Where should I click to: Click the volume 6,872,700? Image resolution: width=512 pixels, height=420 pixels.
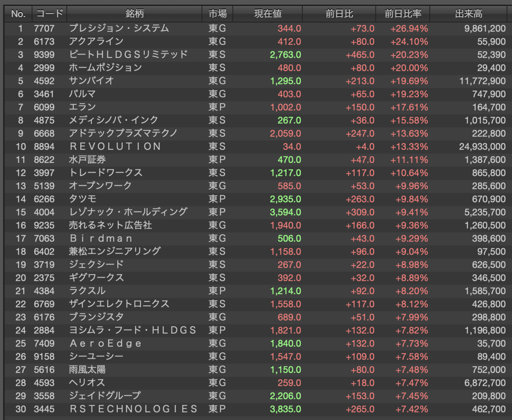(x=485, y=383)
